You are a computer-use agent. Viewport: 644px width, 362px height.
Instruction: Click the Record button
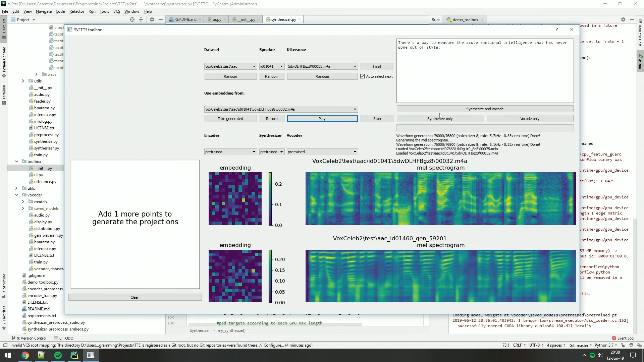coord(272,118)
